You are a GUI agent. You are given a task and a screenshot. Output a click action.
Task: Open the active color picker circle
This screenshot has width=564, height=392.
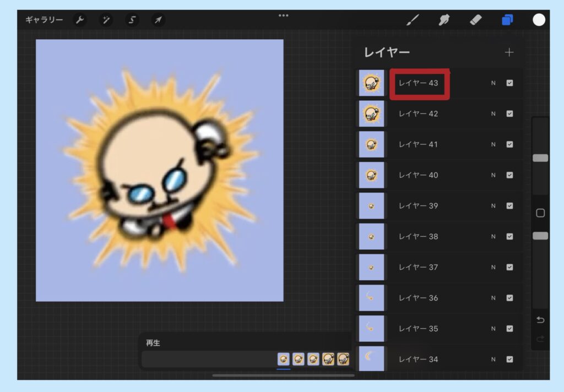[x=539, y=20]
